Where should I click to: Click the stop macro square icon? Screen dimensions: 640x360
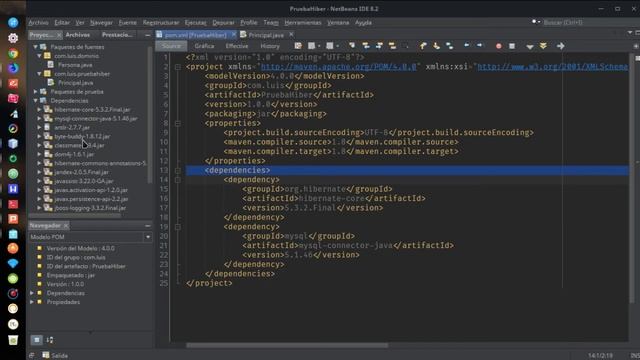click(x=512, y=46)
